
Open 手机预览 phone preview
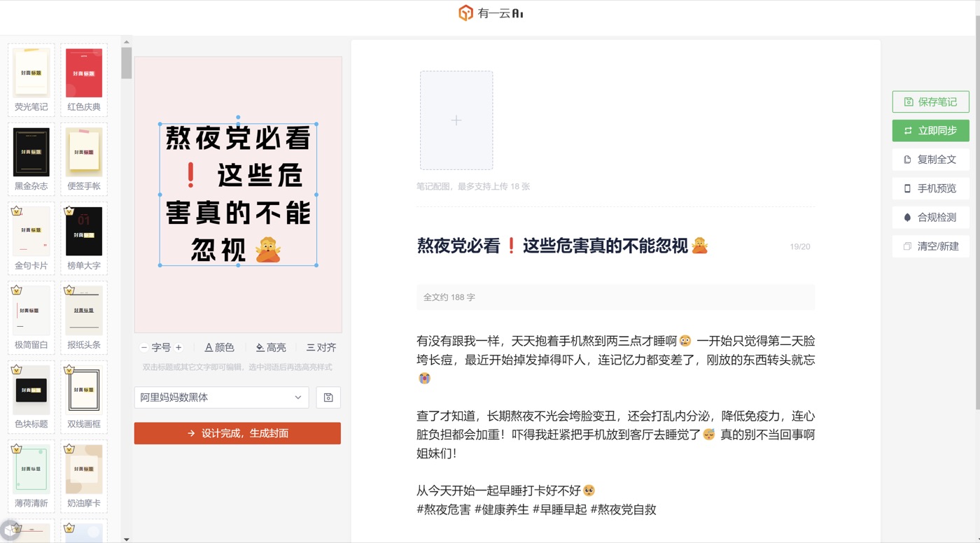pos(930,188)
